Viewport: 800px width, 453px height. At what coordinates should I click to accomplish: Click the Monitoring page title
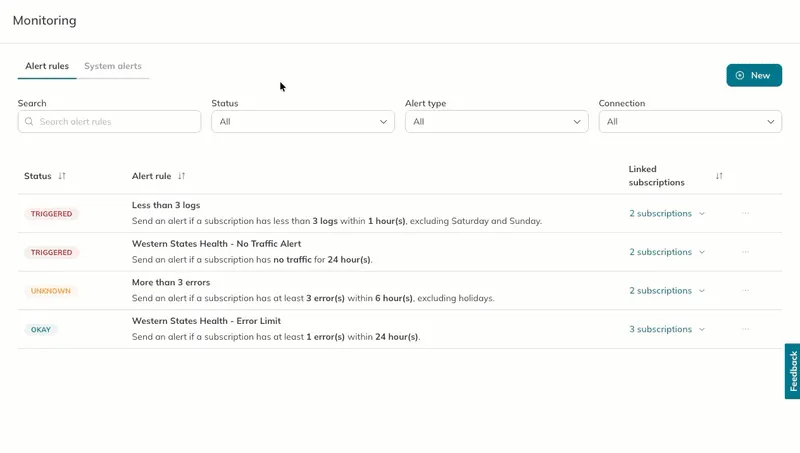[44, 20]
